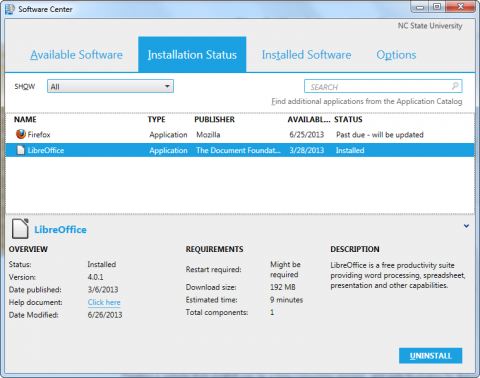
Task: Click the LibreOffice description paragraph
Action: point(398,275)
